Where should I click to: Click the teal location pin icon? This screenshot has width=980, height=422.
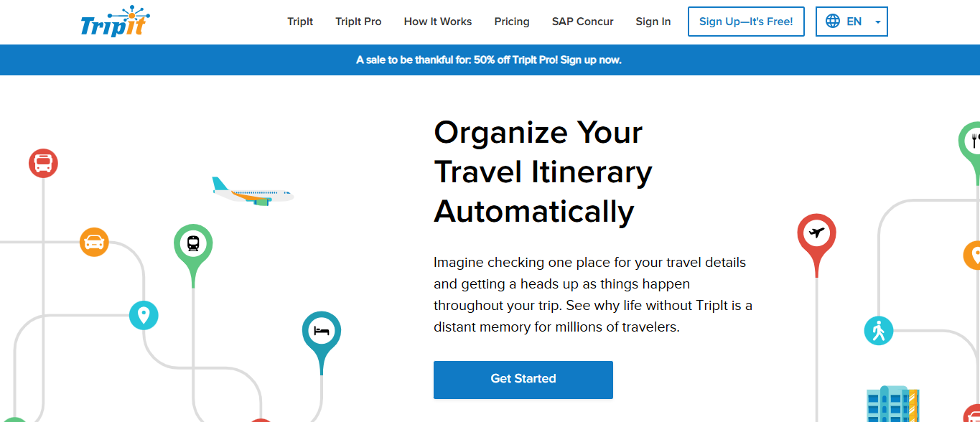144,315
